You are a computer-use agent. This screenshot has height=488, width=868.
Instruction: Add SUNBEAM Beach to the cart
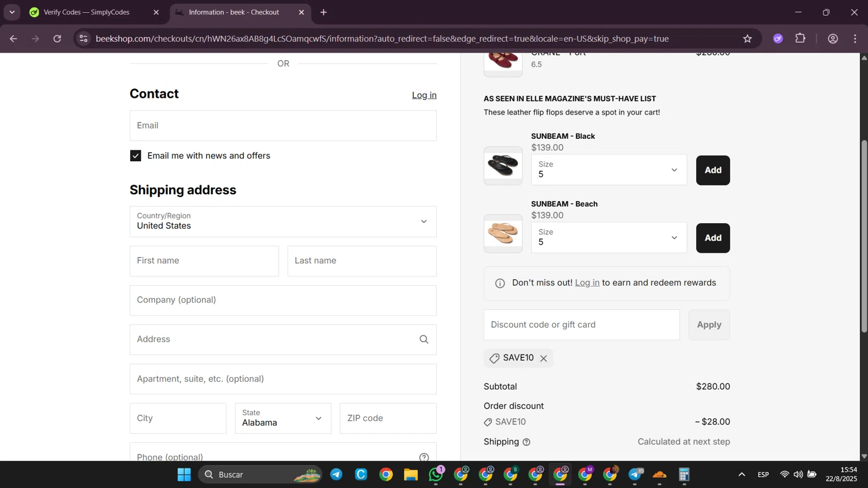click(x=713, y=238)
